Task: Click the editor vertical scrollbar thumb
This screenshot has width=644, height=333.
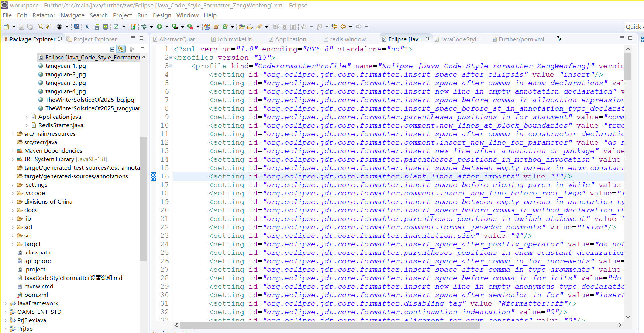Action: tap(628, 66)
